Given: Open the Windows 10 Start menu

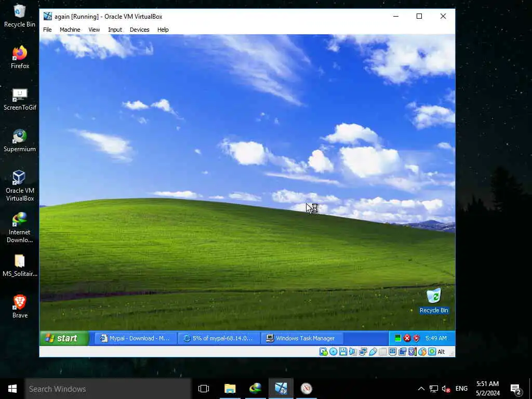Looking at the screenshot, I should 12,389.
